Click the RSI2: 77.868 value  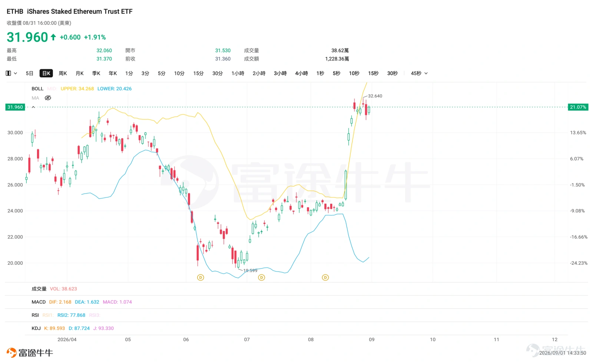tap(71, 315)
